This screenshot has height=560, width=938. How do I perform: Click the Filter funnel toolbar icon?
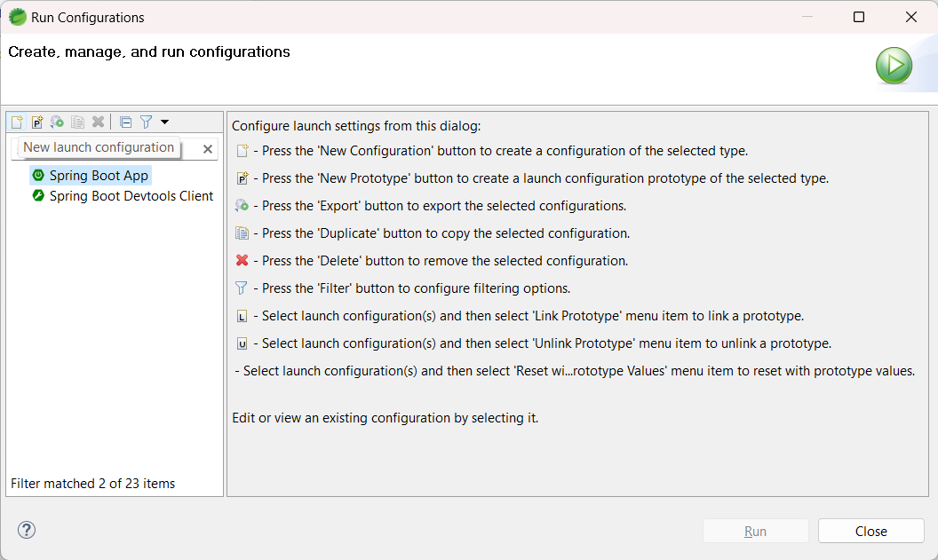(x=146, y=122)
